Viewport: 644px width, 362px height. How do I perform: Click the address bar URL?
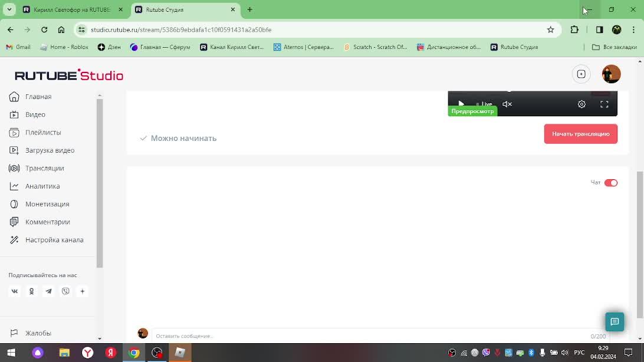(181, 29)
